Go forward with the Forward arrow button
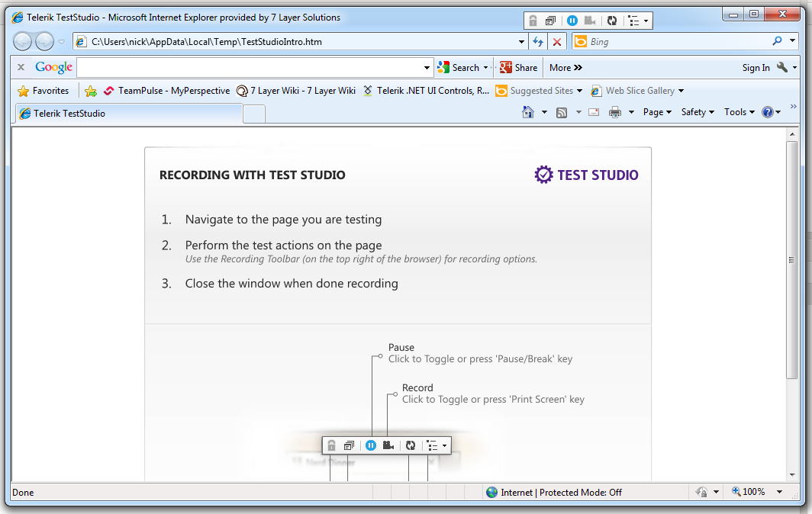812x514 pixels. pos(44,41)
